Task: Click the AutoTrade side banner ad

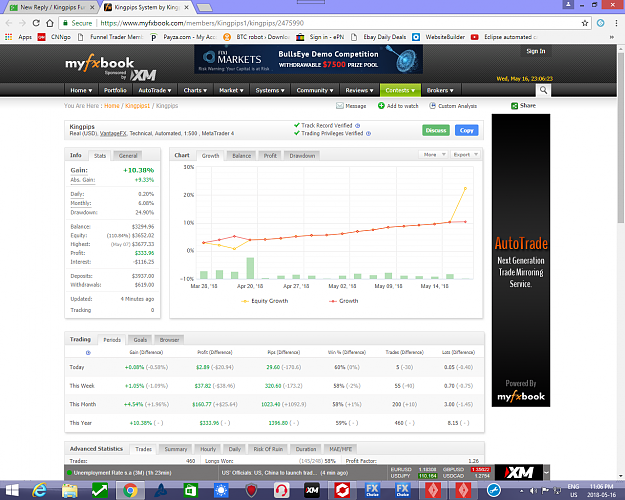Action: pos(521,260)
